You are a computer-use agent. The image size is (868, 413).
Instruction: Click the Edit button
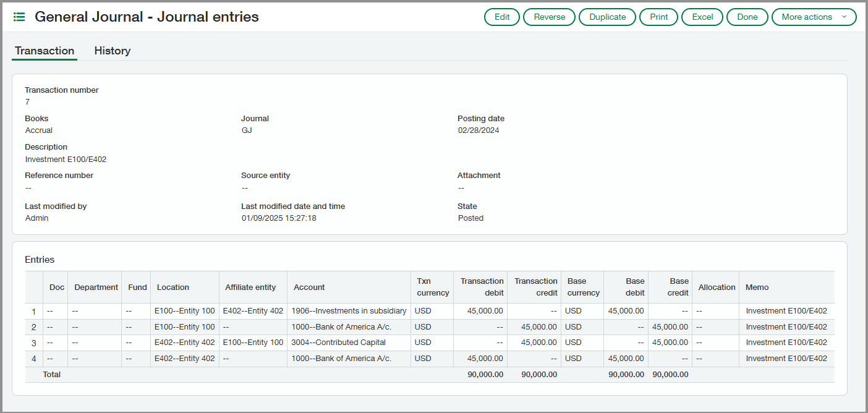click(502, 17)
